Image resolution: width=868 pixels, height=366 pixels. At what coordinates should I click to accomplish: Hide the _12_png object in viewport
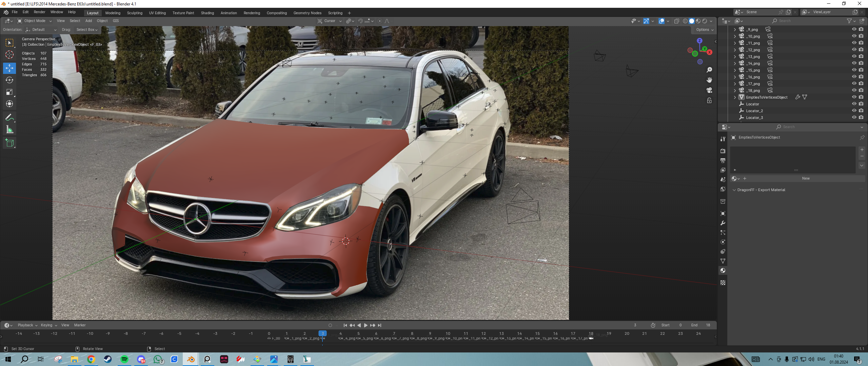[854, 50]
